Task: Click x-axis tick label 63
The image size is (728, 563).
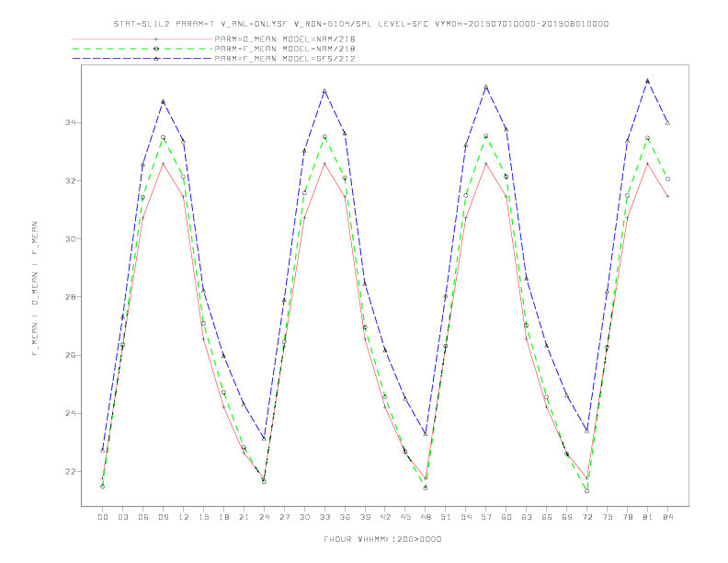Action: 527,517
